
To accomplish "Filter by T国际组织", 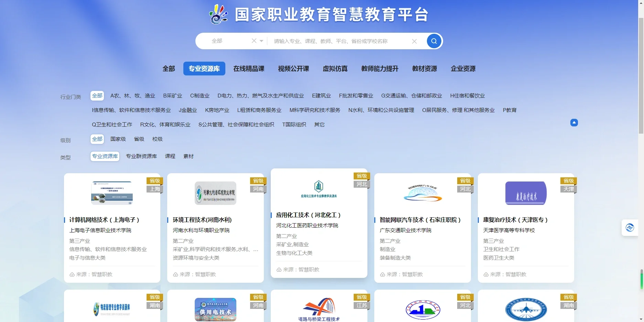I will pyautogui.click(x=294, y=125).
